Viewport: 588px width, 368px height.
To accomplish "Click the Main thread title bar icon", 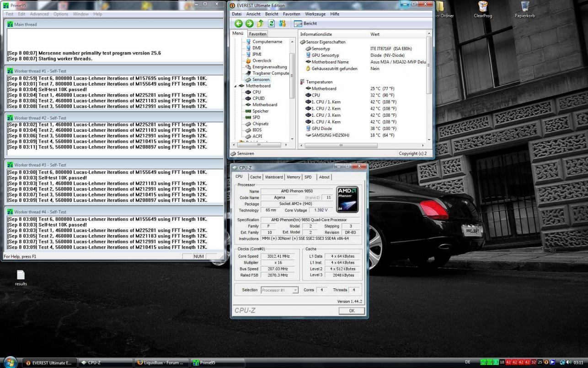I will [x=10, y=24].
